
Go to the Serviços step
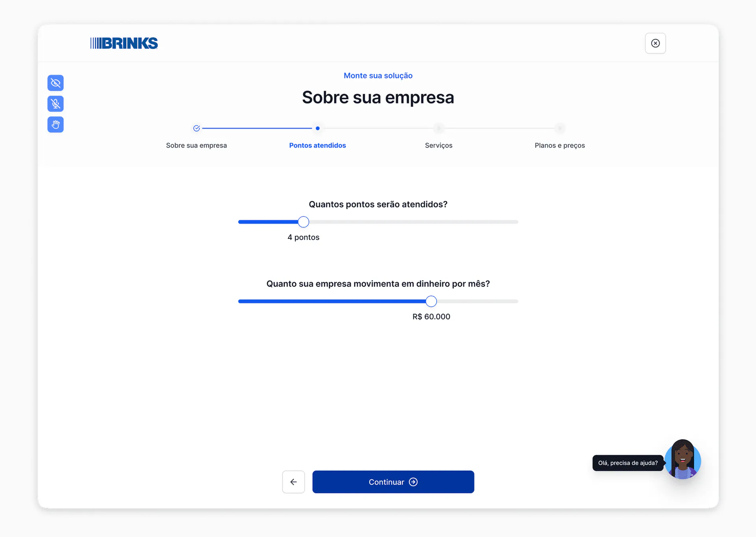(439, 146)
